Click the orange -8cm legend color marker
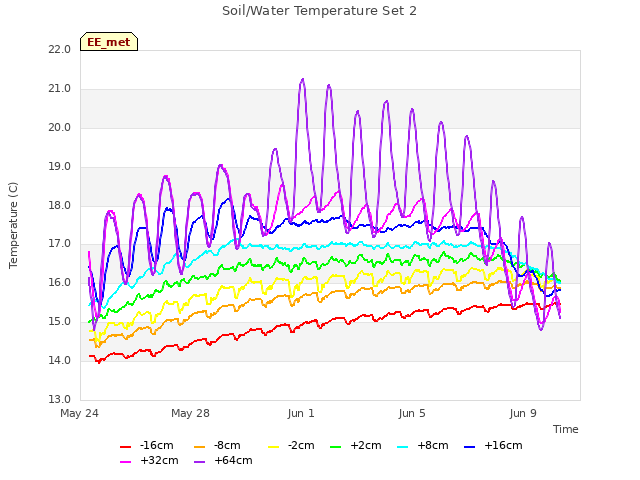 coord(199,447)
